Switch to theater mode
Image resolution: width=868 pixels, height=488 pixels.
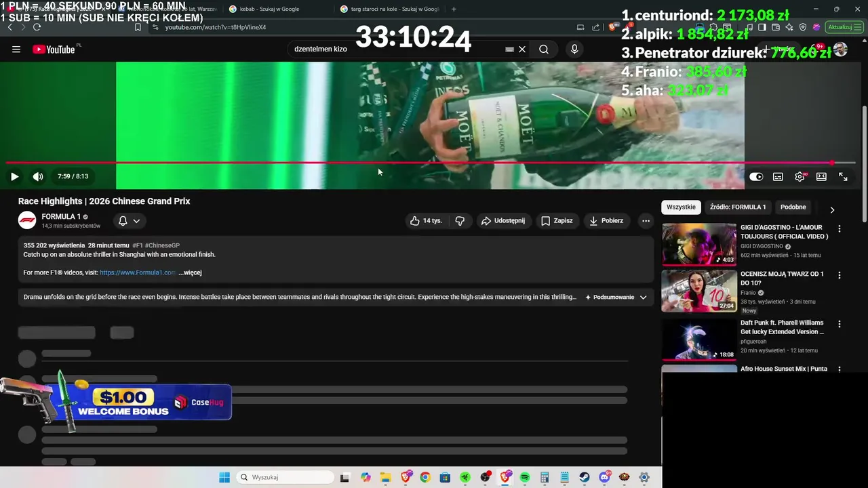[x=821, y=177]
